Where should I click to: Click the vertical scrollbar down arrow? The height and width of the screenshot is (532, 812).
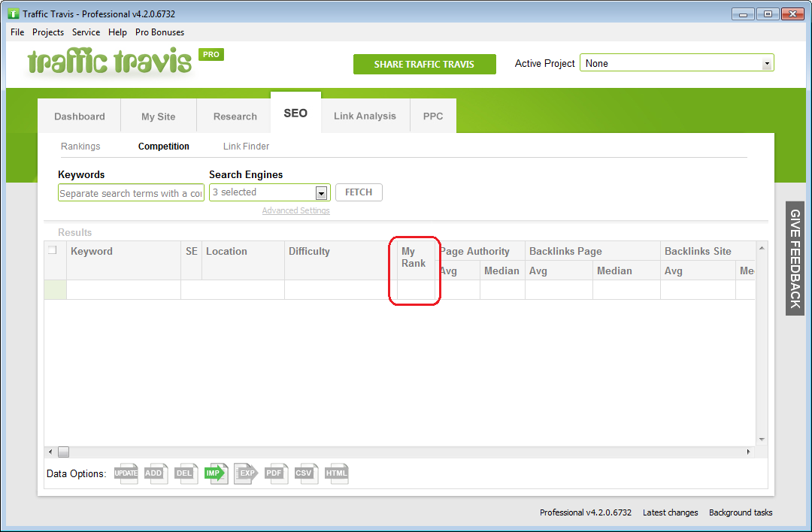click(762, 440)
